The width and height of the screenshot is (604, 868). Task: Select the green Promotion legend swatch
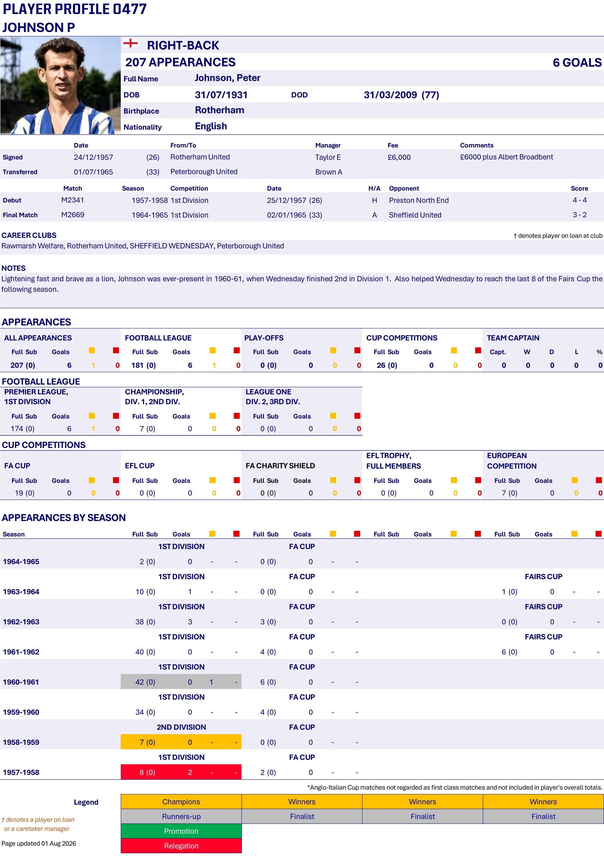(181, 831)
